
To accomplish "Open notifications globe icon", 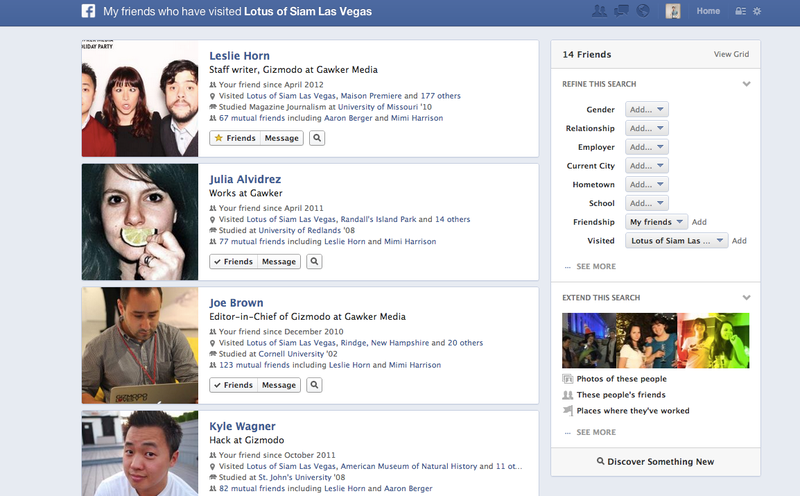I will click(x=643, y=11).
